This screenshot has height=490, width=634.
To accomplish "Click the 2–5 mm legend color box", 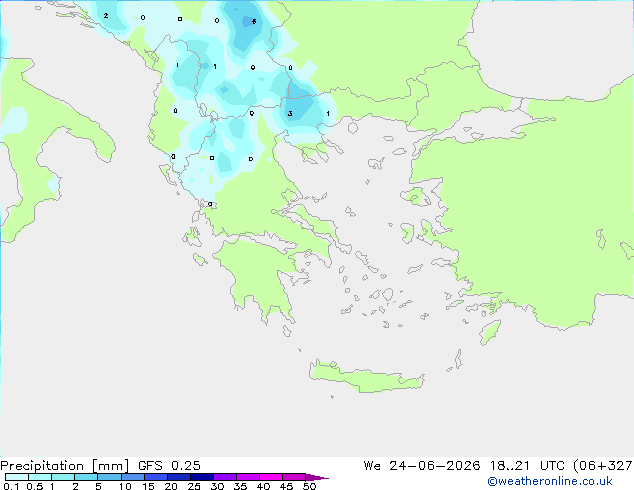I will click(86, 477).
